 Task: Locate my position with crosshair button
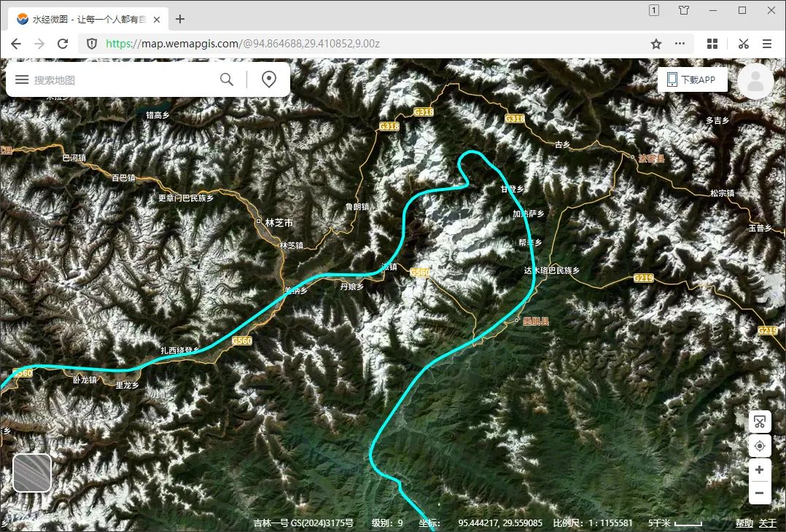[760, 446]
